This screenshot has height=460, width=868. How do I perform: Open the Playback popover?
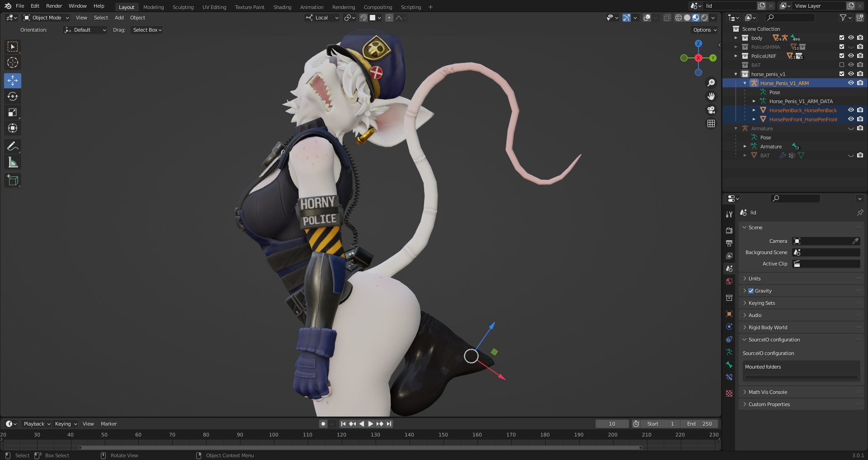(36, 424)
